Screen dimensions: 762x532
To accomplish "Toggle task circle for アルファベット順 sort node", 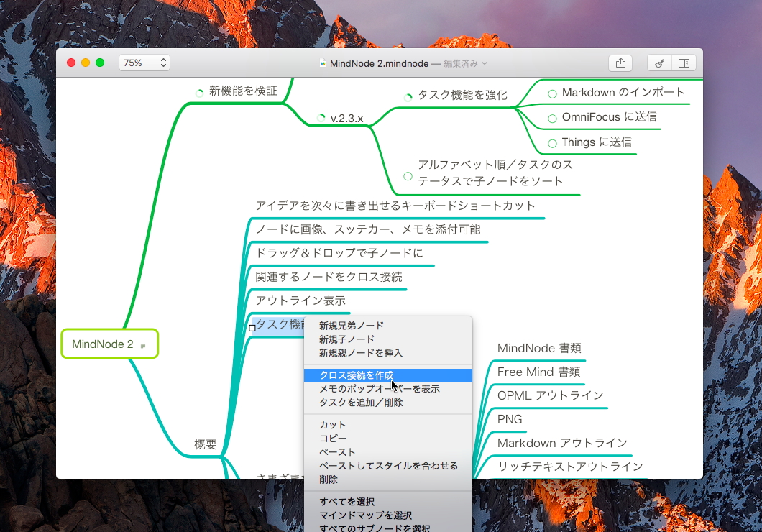I will click(x=408, y=176).
